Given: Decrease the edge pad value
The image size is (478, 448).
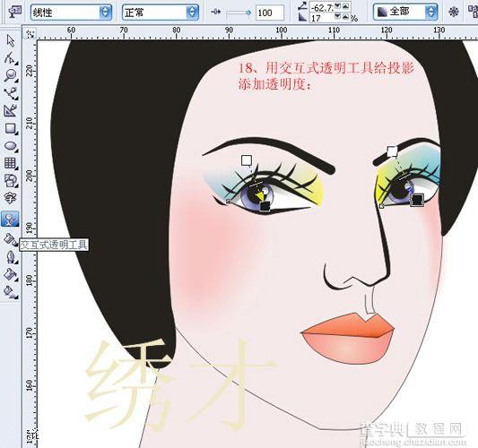Looking at the screenshot, I should (x=338, y=17).
